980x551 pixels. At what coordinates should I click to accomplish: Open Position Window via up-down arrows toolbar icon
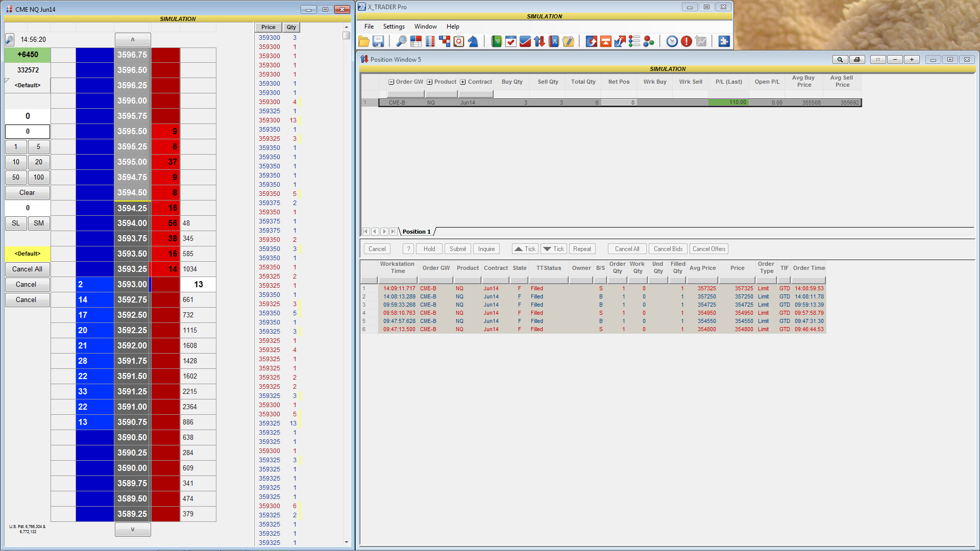tap(540, 41)
